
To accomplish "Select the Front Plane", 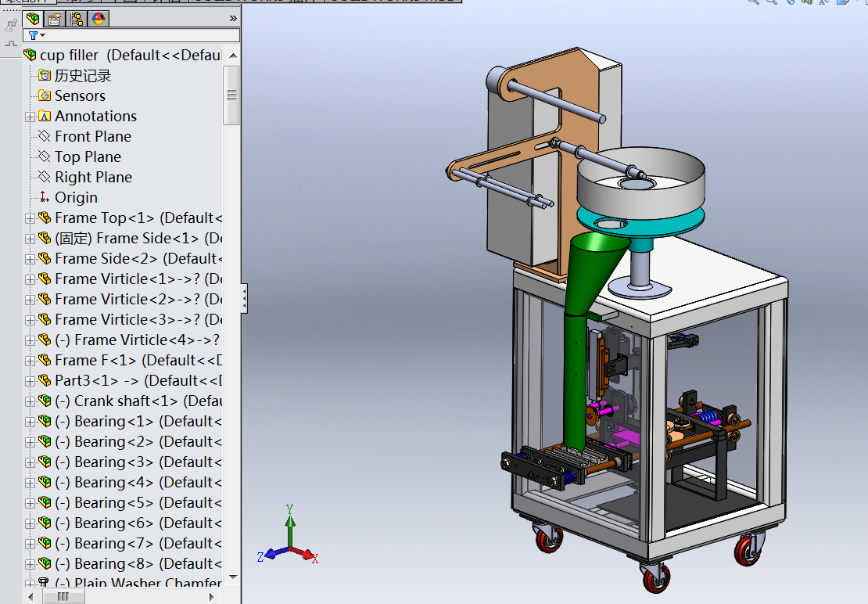I will point(93,137).
